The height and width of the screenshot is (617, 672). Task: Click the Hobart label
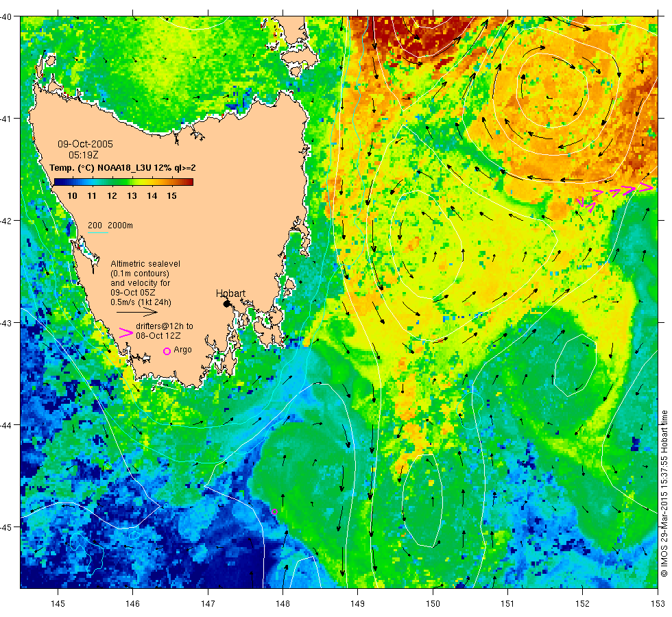click(230, 293)
